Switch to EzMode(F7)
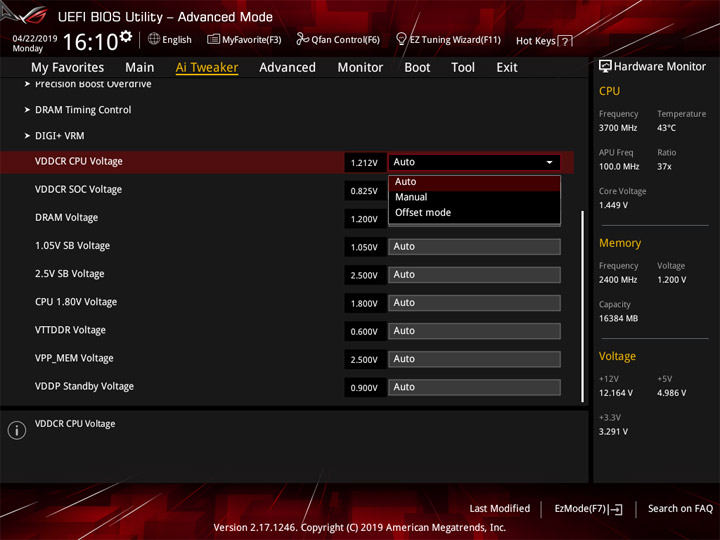Image resolution: width=720 pixels, height=540 pixels. coord(588,509)
